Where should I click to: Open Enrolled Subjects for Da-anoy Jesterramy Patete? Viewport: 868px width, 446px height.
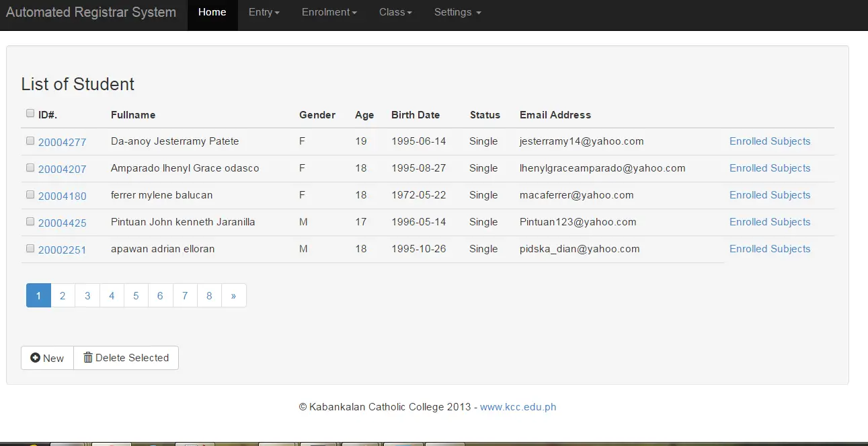[x=769, y=141]
